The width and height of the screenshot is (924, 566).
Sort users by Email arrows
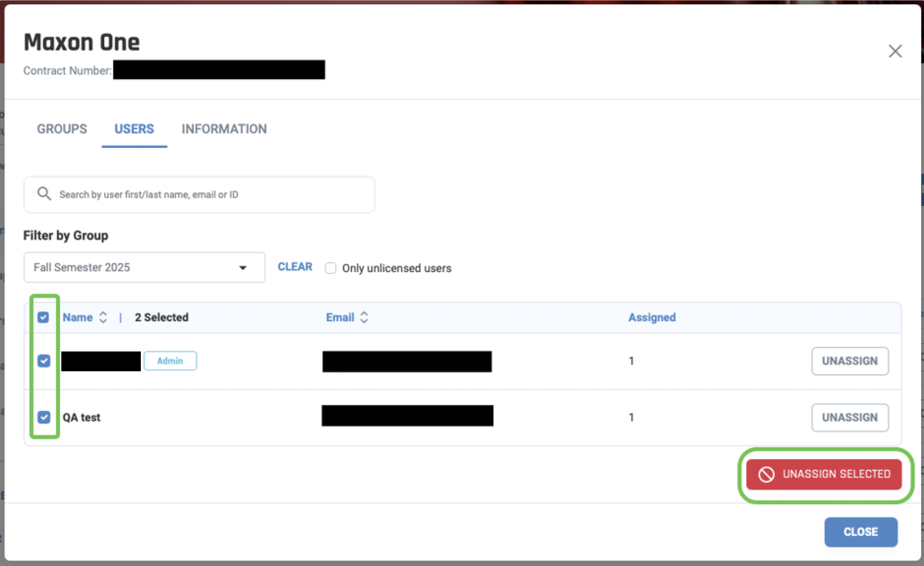[x=364, y=317]
